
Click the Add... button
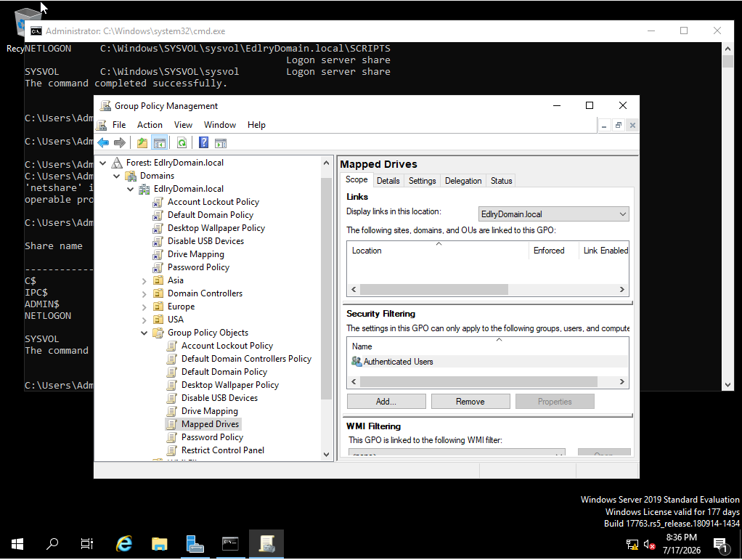tap(386, 402)
